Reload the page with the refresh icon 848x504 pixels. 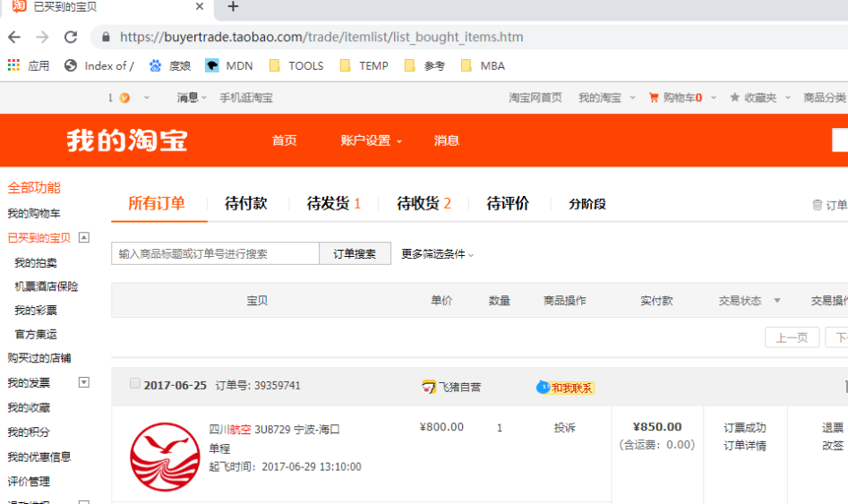tap(71, 37)
